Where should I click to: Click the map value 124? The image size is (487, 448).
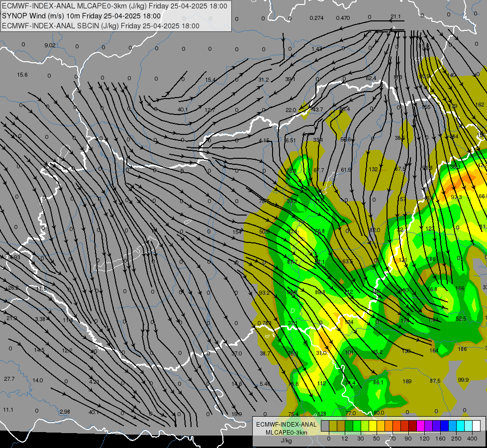(x=349, y=322)
